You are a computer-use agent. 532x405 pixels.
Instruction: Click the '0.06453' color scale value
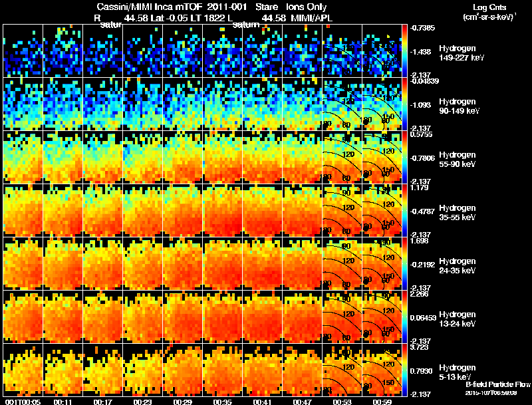pyautogui.click(x=423, y=318)
